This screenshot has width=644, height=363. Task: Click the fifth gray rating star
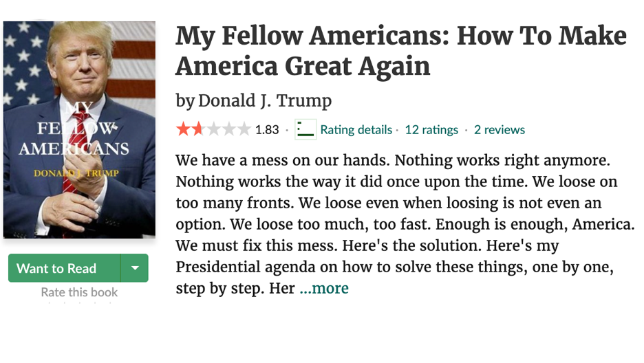click(x=244, y=129)
